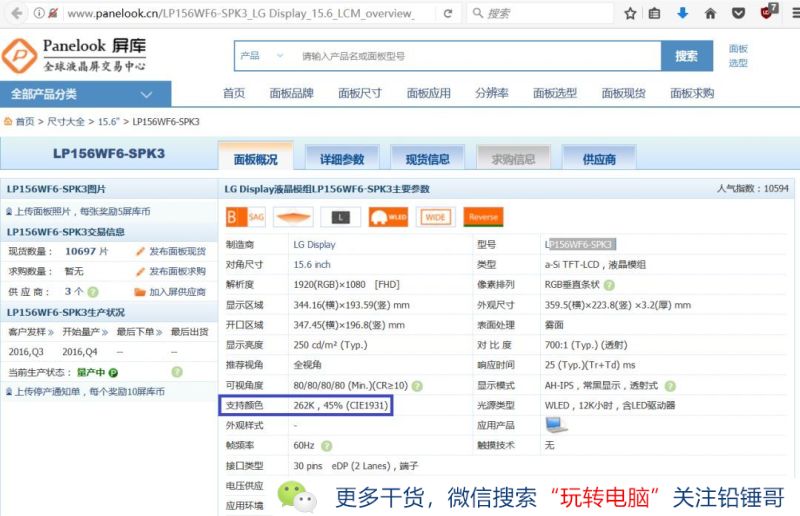Image resolution: width=800 pixels, height=516 pixels.
Task: Open the downloads arrow icon
Action: pyautogui.click(x=682, y=13)
